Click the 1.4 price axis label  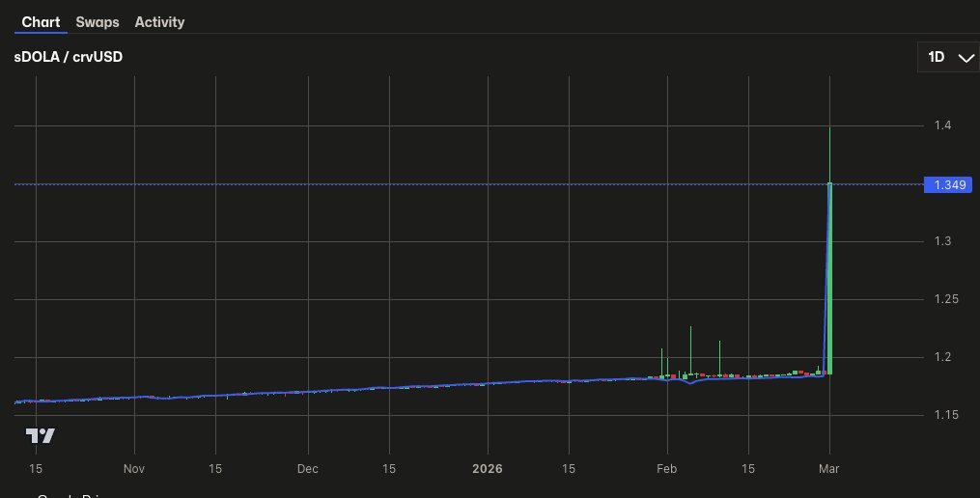coord(942,124)
